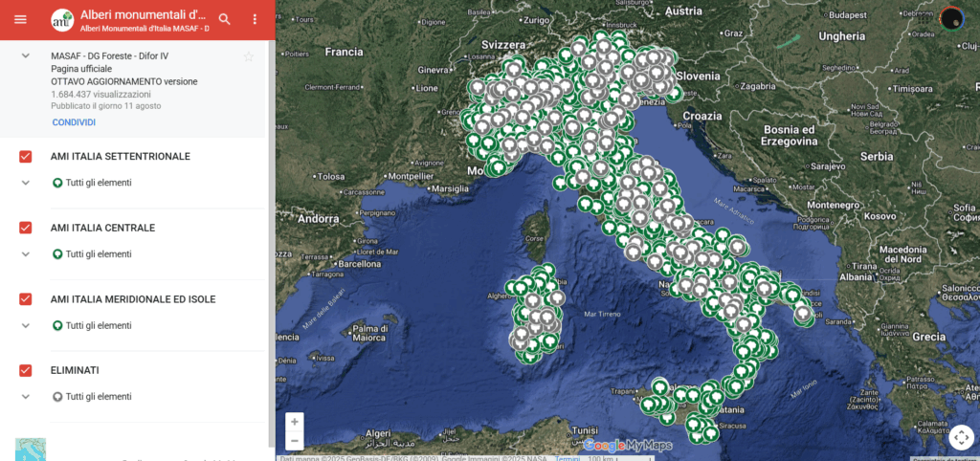Click the Francia label on the map

point(344,52)
